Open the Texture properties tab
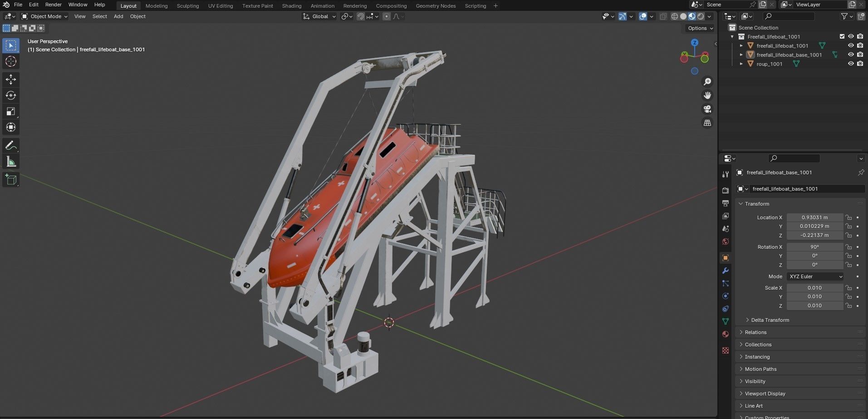The image size is (868, 419). 725,350
